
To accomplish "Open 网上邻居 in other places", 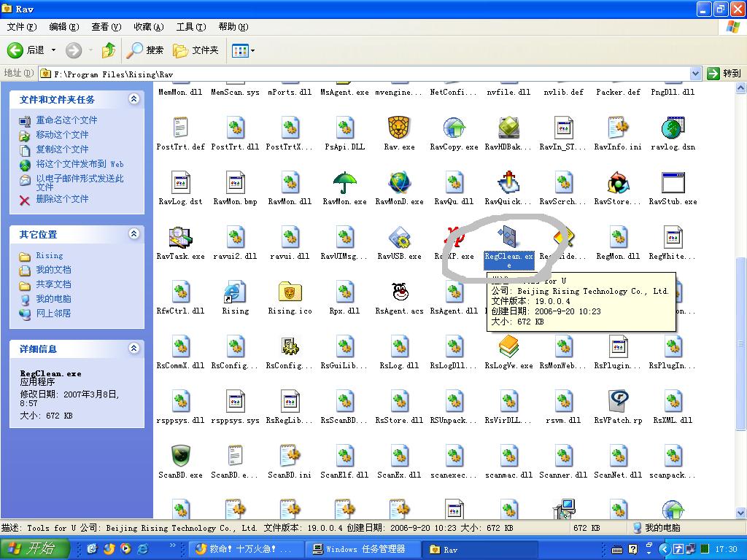I will click(53, 314).
